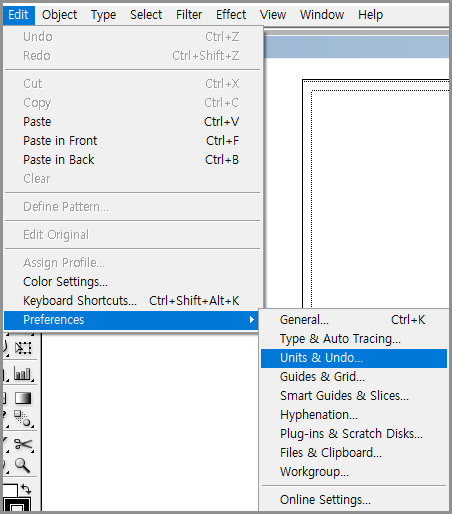Open General preferences
Image resolution: width=452 pixels, height=514 pixels.
(x=354, y=320)
